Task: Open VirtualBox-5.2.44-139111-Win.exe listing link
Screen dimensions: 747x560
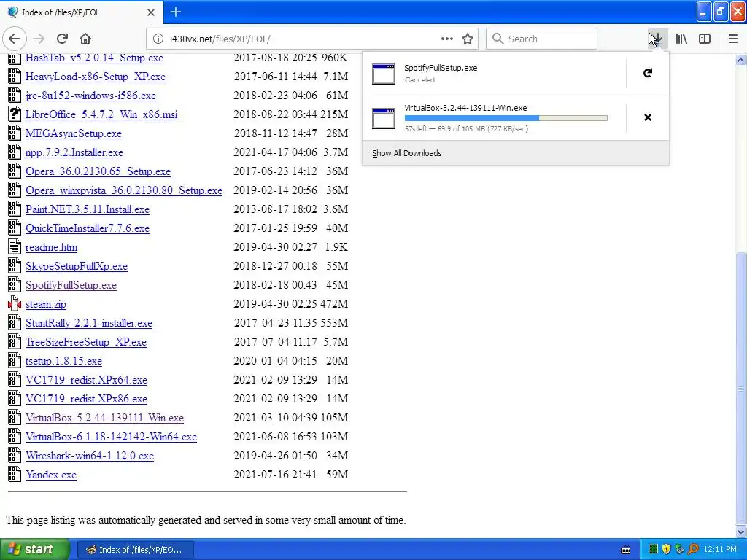Action: coord(105,418)
